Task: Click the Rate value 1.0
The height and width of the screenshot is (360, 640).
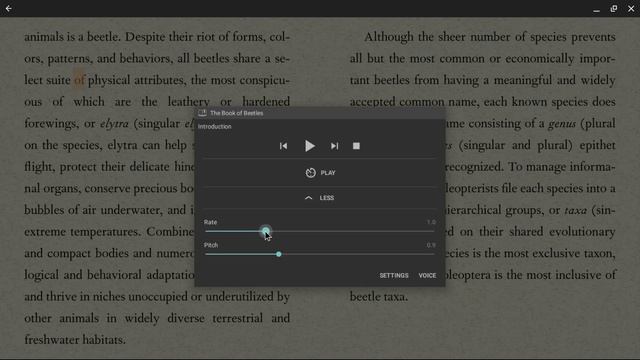Action: tap(431, 222)
